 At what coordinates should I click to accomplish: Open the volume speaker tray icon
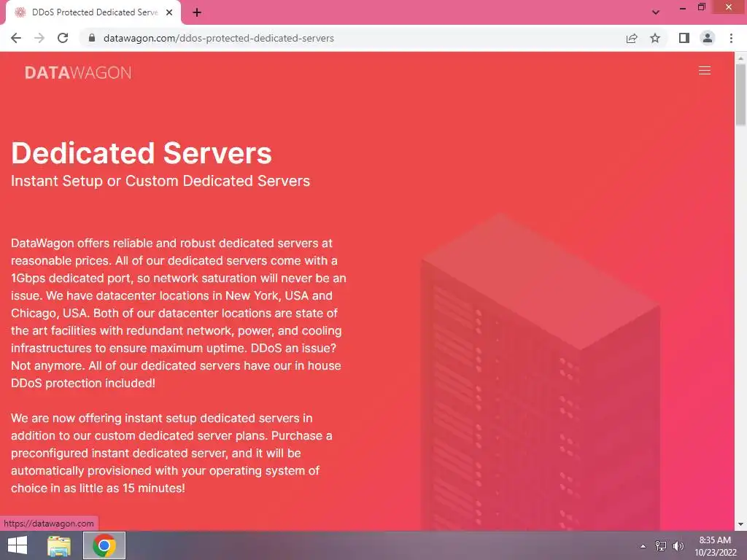coord(678,546)
